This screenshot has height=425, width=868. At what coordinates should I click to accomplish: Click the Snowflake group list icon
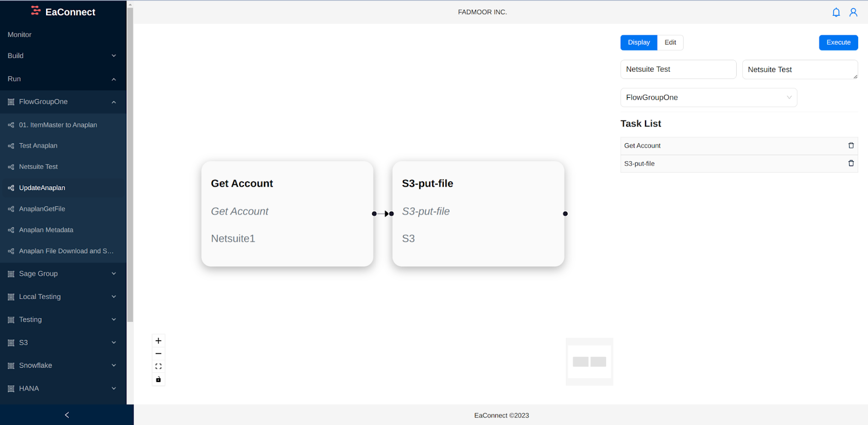pos(11,366)
